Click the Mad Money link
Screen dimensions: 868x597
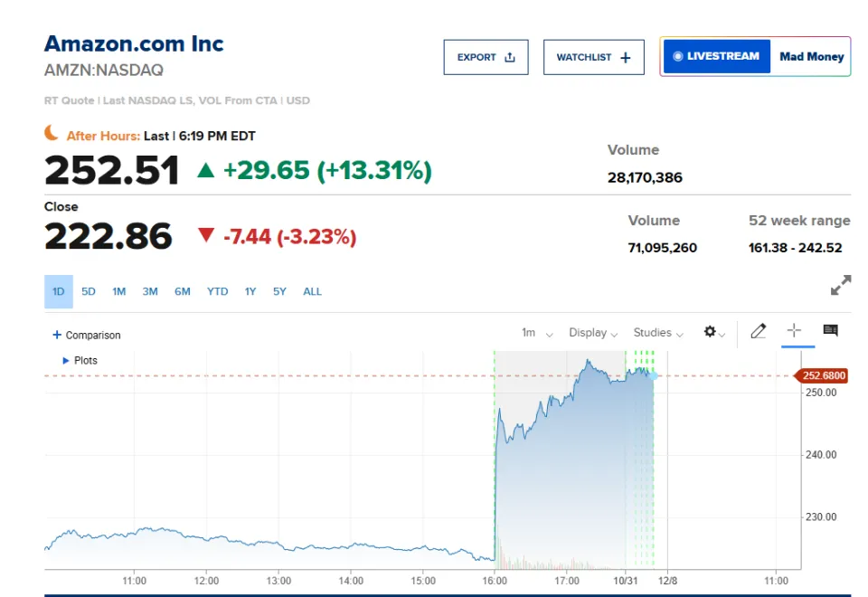pos(811,56)
